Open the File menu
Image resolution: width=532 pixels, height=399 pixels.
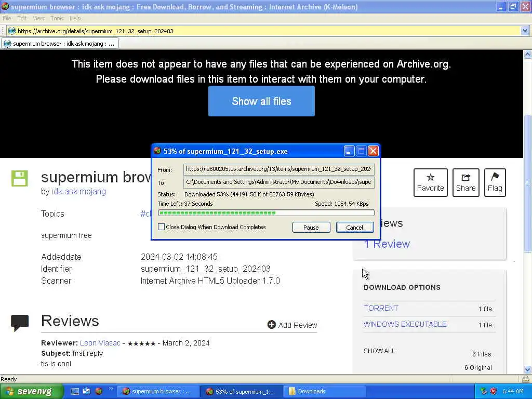click(7, 18)
